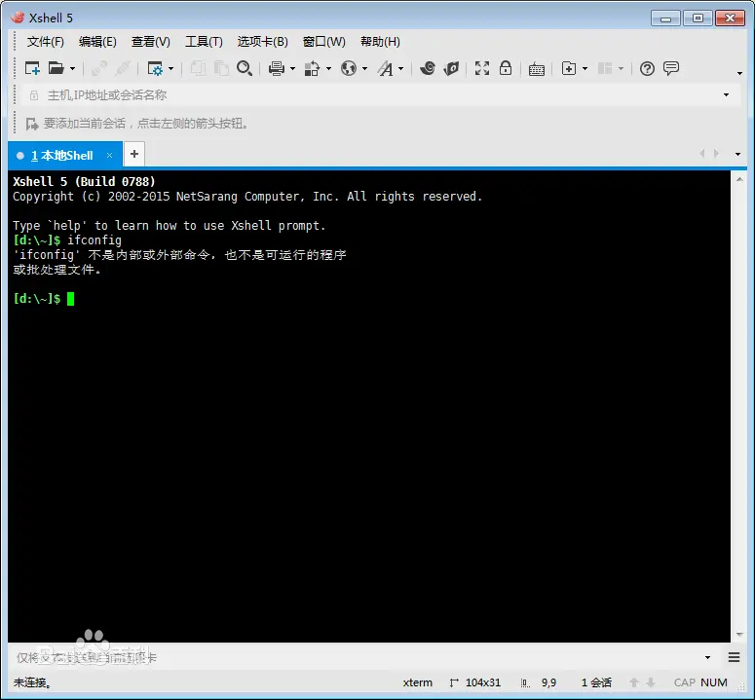
Task: Click the New Tab plus-page toolbar icon
Action: [x=569, y=68]
